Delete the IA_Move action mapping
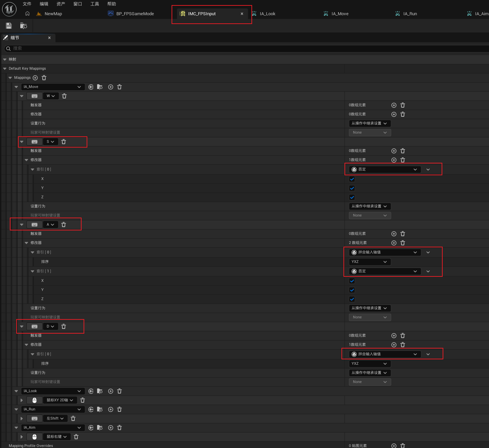The height and width of the screenshot is (448, 489). pyautogui.click(x=119, y=87)
